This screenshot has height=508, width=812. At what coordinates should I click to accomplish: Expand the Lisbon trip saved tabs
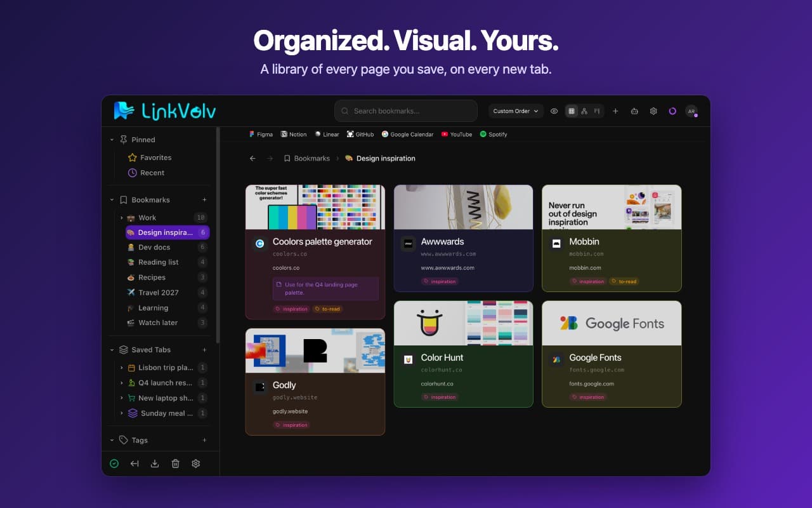pyautogui.click(x=121, y=368)
